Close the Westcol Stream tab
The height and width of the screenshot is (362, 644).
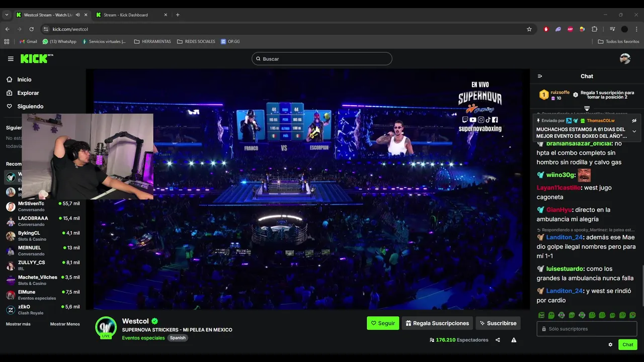[86, 15]
